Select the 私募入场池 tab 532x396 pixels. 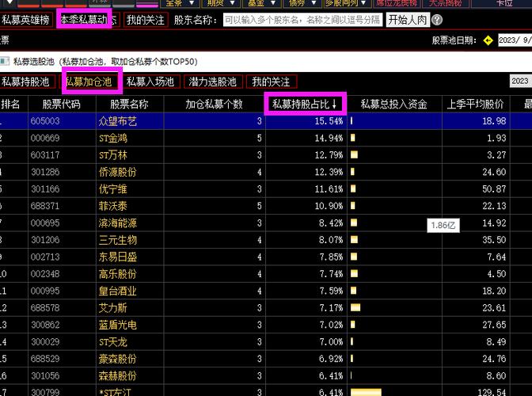[150, 82]
